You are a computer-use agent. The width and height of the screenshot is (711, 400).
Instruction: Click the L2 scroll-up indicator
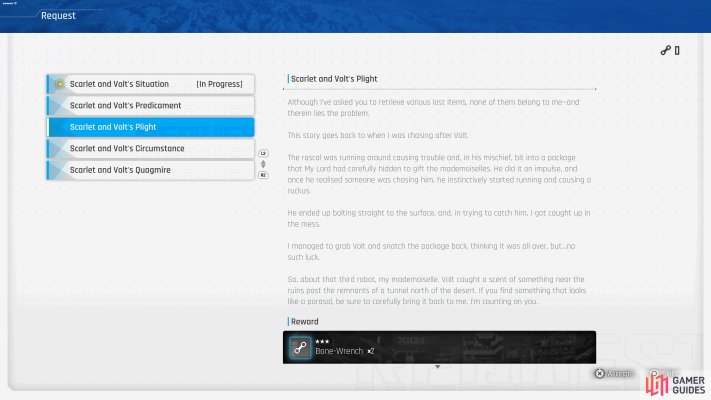pos(263,153)
